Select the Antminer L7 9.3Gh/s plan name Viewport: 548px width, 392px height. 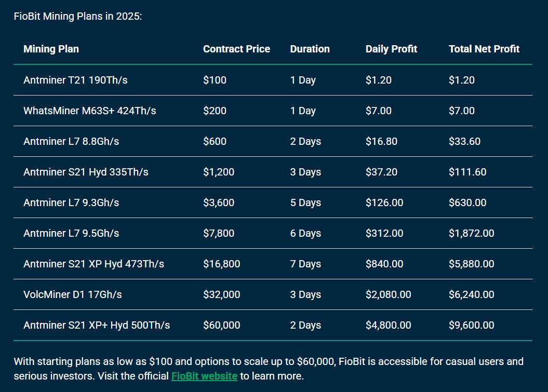71,203
